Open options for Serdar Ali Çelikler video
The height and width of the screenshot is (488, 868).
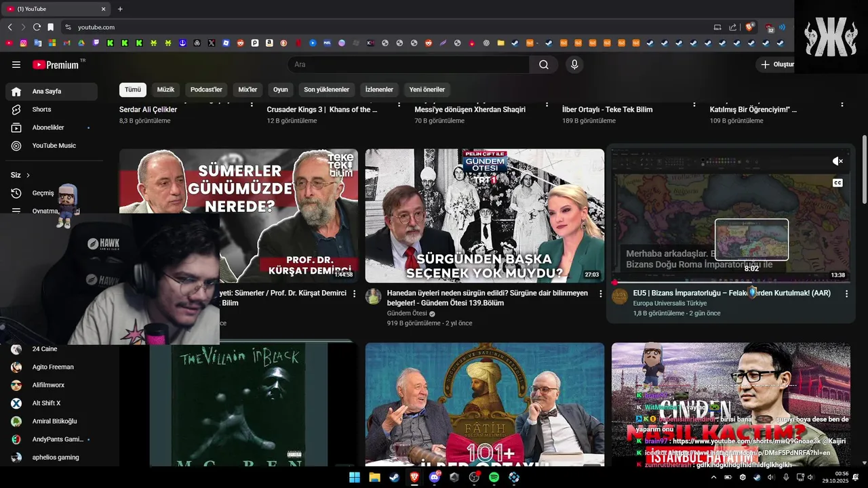(252, 105)
